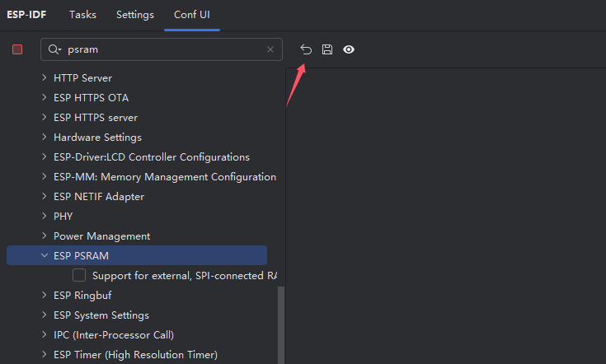Image resolution: width=606 pixels, height=364 pixels.
Task: Select the Conf UI tab
Action: [x=191, y=15]
